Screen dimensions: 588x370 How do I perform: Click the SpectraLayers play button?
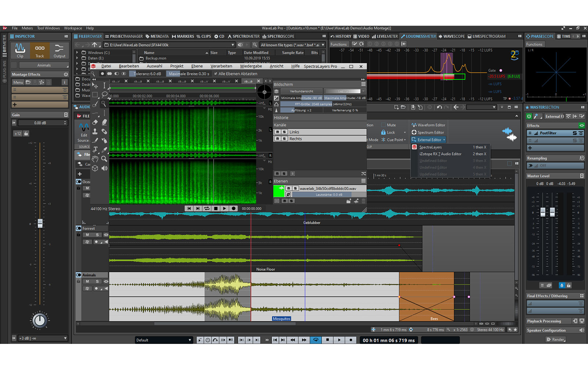point(225,208)
